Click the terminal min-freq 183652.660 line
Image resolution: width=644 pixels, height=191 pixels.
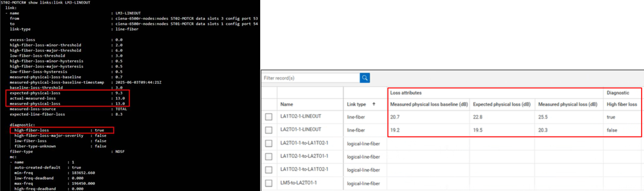54,173
